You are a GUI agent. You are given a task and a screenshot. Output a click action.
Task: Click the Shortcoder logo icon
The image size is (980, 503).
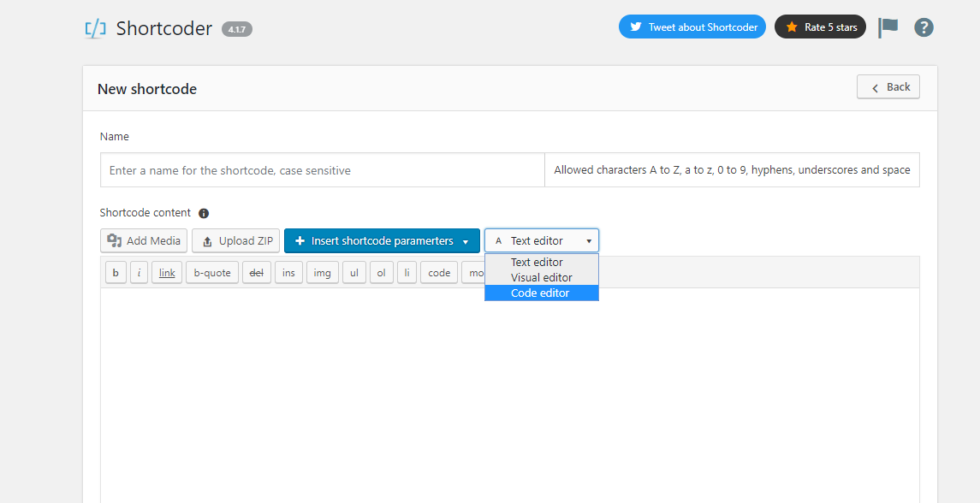pyautogui.click(x=95, y=28)
